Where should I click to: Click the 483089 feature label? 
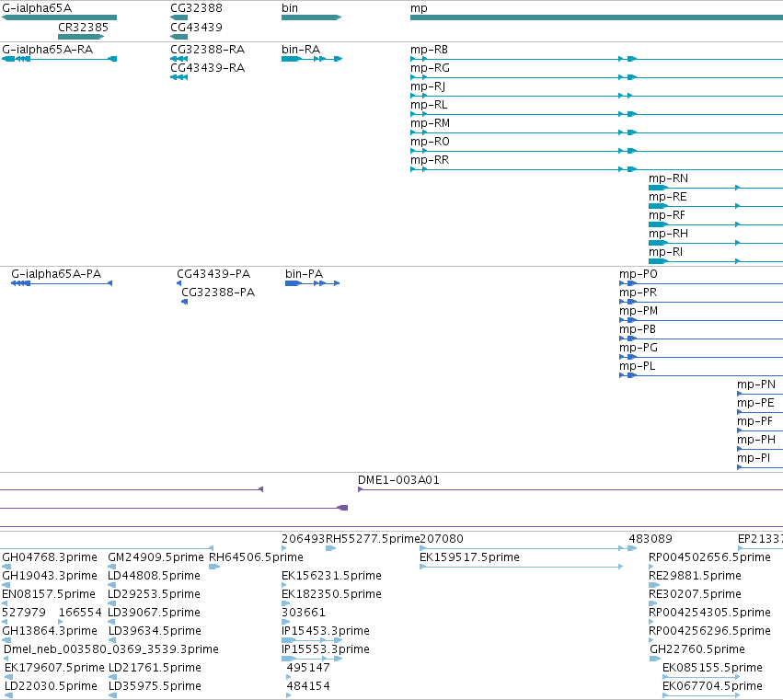651,539
